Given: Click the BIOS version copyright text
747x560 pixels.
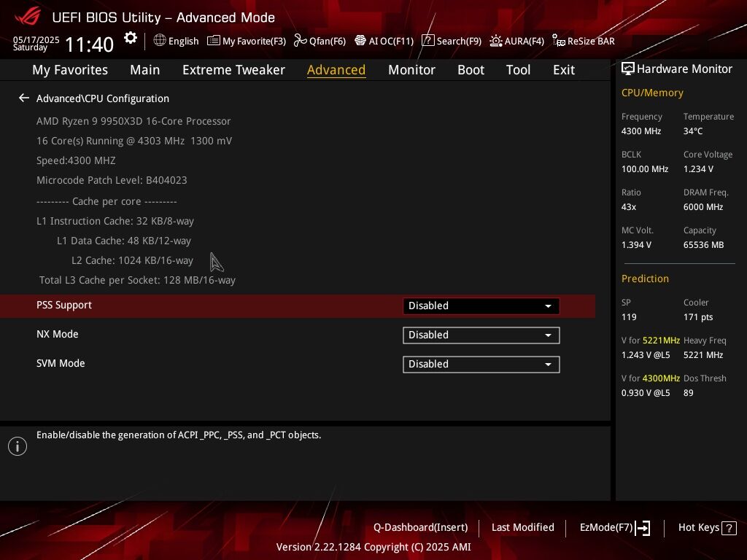Looking at the screenshot, I should pos(373,547).
